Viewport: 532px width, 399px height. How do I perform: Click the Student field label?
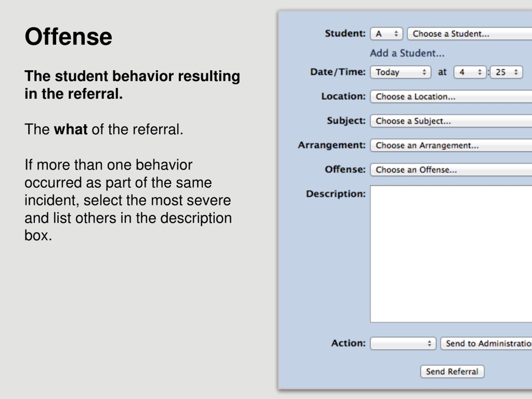point(345,33)
